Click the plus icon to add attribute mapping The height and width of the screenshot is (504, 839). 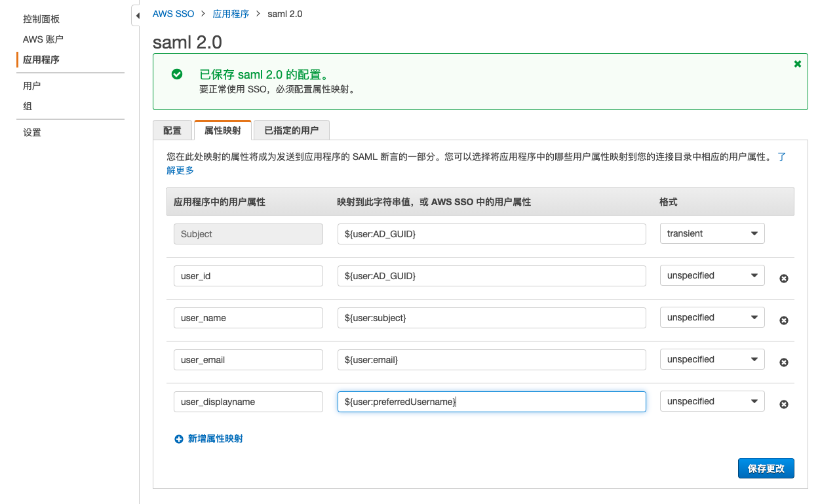click(179, 439)
